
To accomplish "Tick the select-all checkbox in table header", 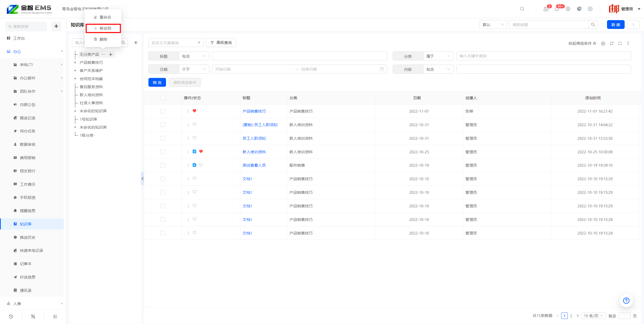I will (x=163, y=98).
